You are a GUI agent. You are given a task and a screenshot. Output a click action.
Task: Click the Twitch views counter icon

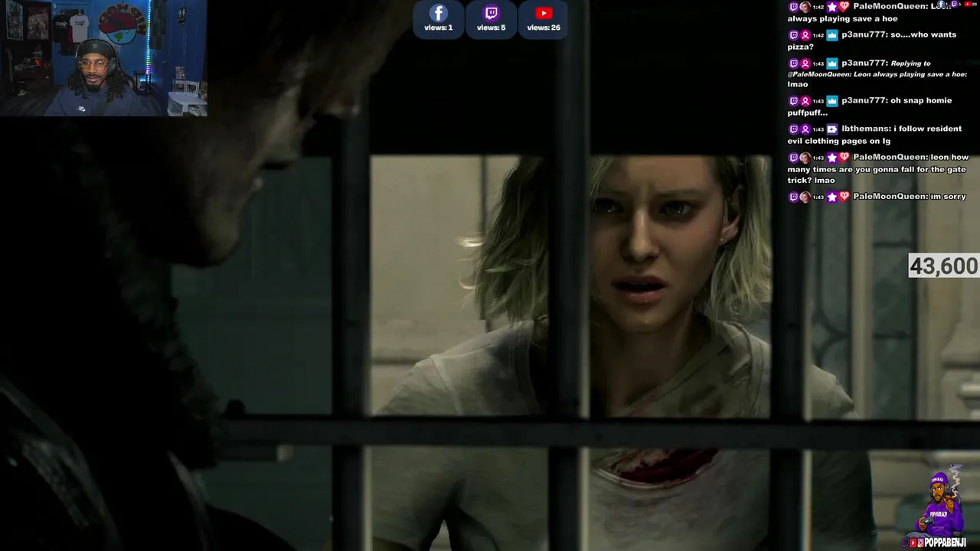click(492, 13)
